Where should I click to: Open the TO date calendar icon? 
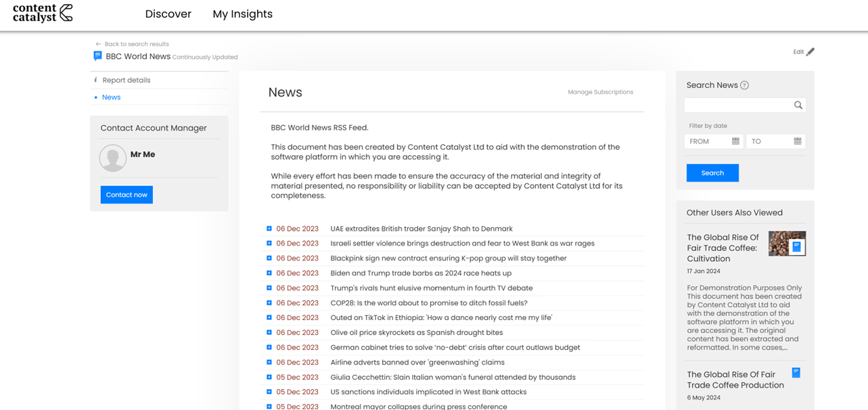[798, 141]
